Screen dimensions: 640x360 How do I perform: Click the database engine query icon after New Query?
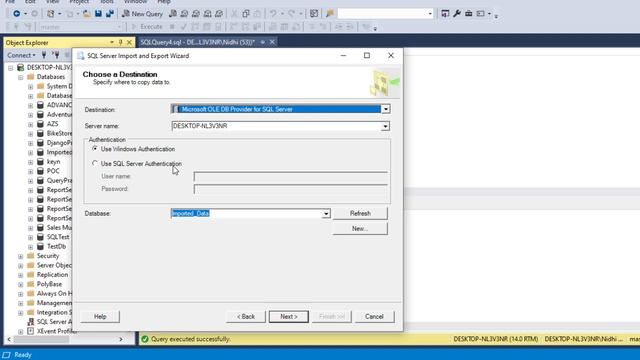[173, 14]
